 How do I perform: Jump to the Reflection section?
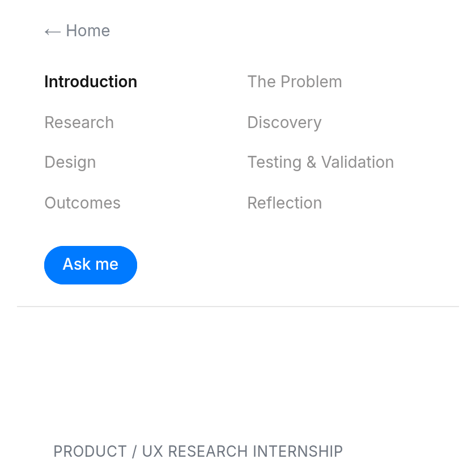tap(284, 203)
